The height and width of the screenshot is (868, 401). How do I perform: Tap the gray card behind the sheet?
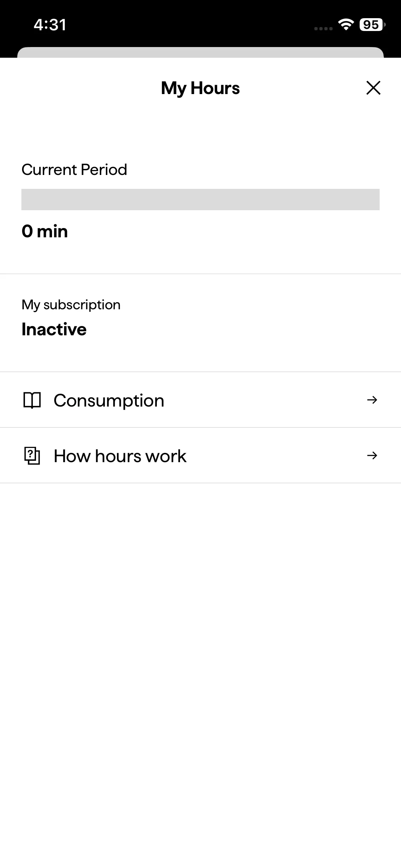[x=200, y=52]
